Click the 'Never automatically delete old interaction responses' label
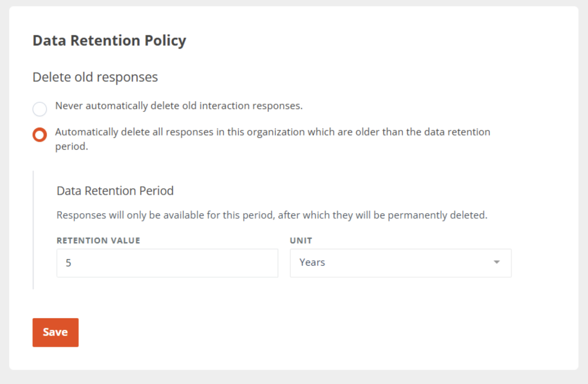The height and width of the screenshot is (384, 588). click(179, 106)
